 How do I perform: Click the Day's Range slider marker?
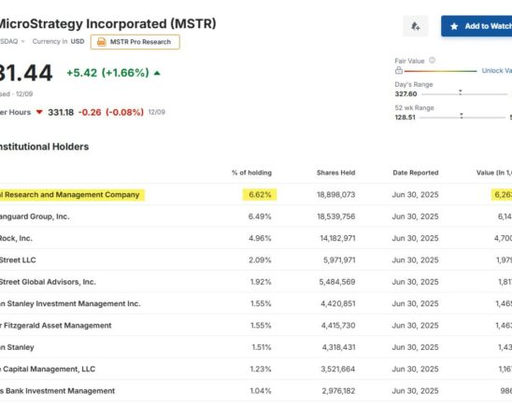(460, 92)
